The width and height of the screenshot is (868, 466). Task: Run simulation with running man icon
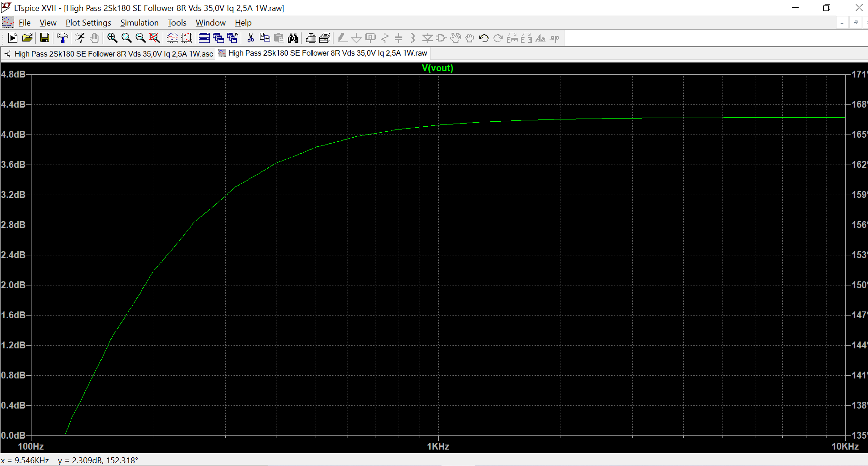[x=80, y=38]
